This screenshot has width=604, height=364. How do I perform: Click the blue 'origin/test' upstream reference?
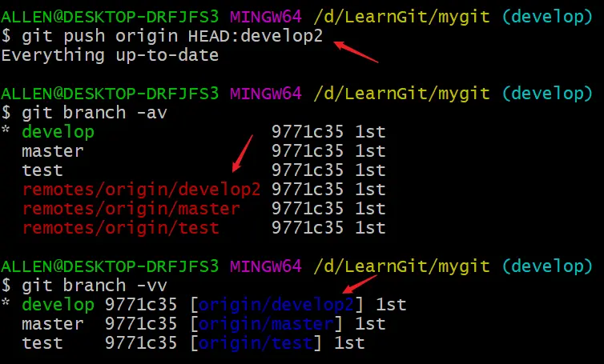[256, 344]
